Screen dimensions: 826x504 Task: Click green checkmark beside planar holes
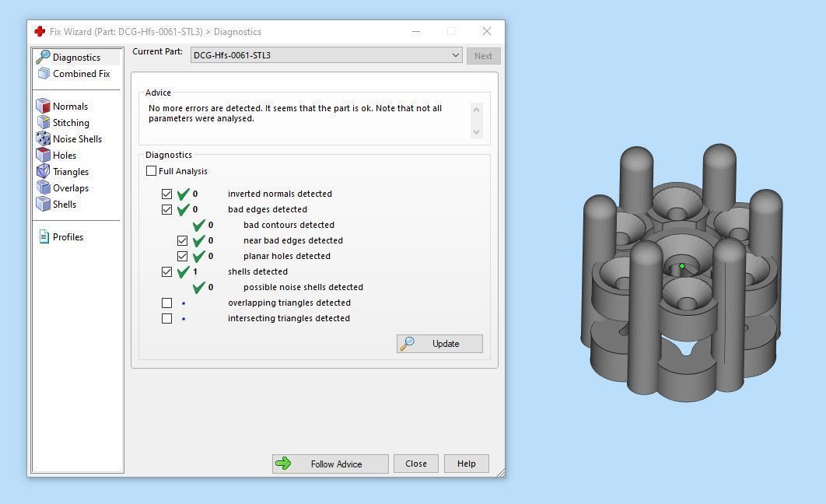click(198, 256)
